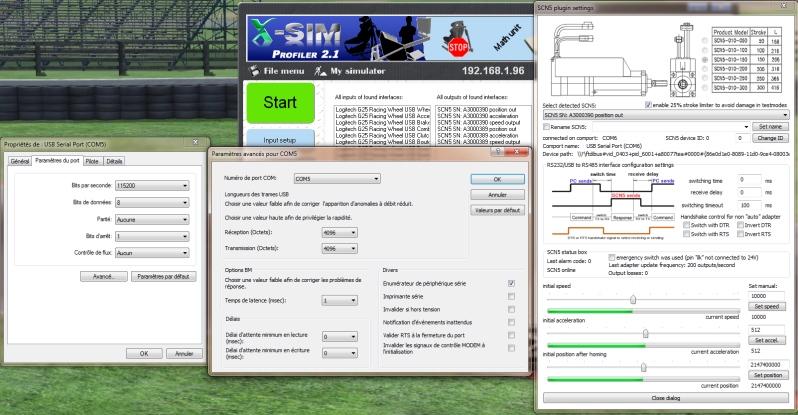This screenshot has height=415, width=798.
Task: Switch to the Paramètres du port tab
Action: [57, 160]
